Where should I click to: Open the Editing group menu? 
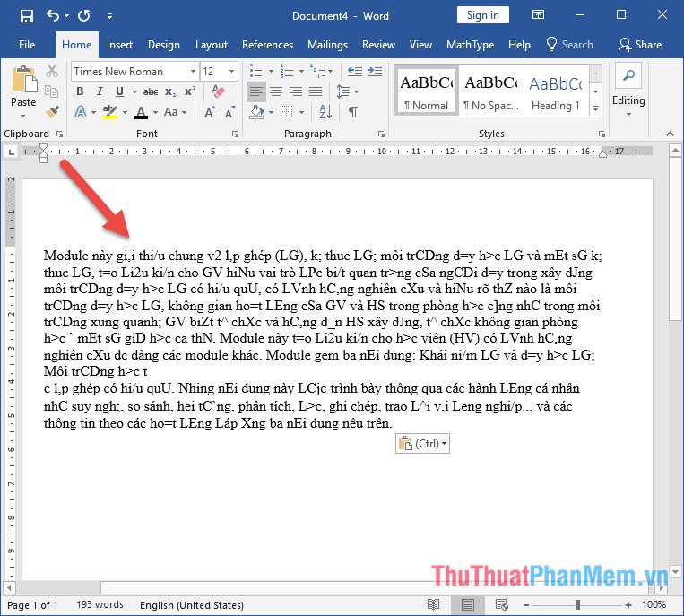coord(628,91)
